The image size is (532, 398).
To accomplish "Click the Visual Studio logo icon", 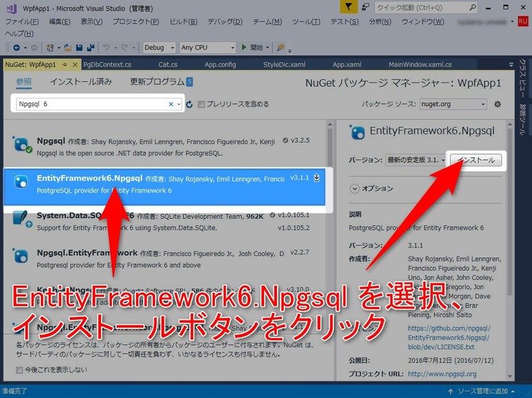I will (x=12, y=8).
